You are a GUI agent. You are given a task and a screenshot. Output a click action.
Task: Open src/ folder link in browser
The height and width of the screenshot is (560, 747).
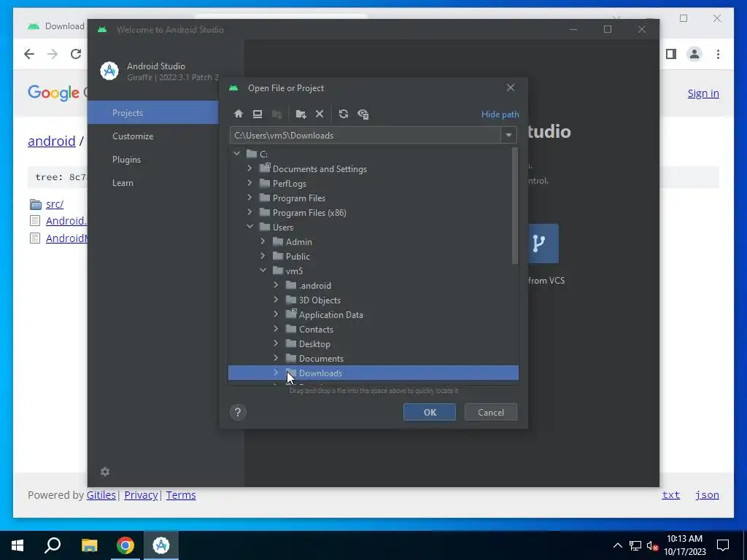pos(54,204)
